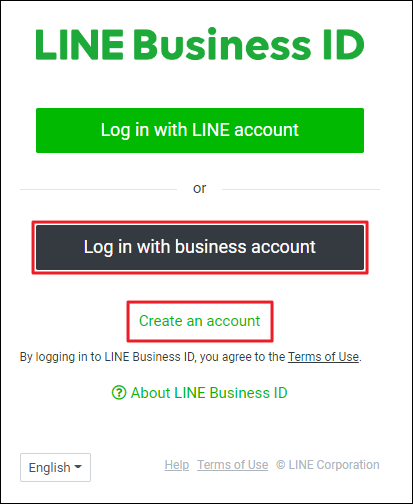The width and height of the screenshot is (413, 504).
Task: Open Terms of Use in the agreement sentence
Action: [323, 357]
